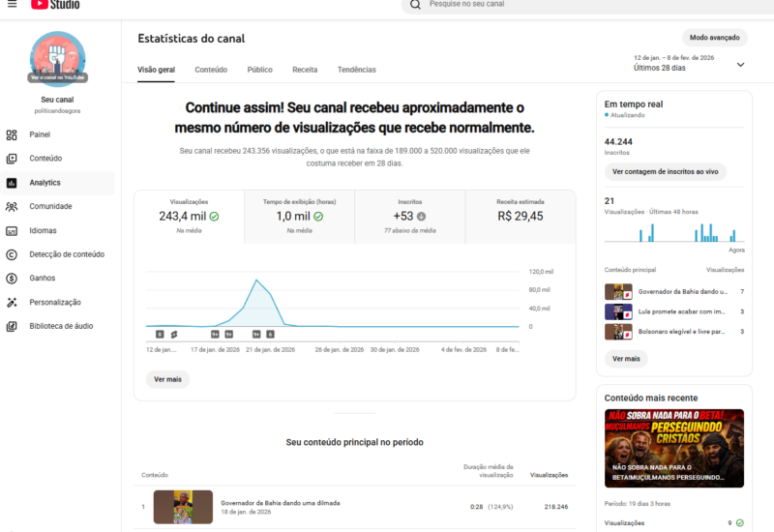
Task: Click realtime title Bolsonaro elegível e livre par...
Action: coord(681,332)
